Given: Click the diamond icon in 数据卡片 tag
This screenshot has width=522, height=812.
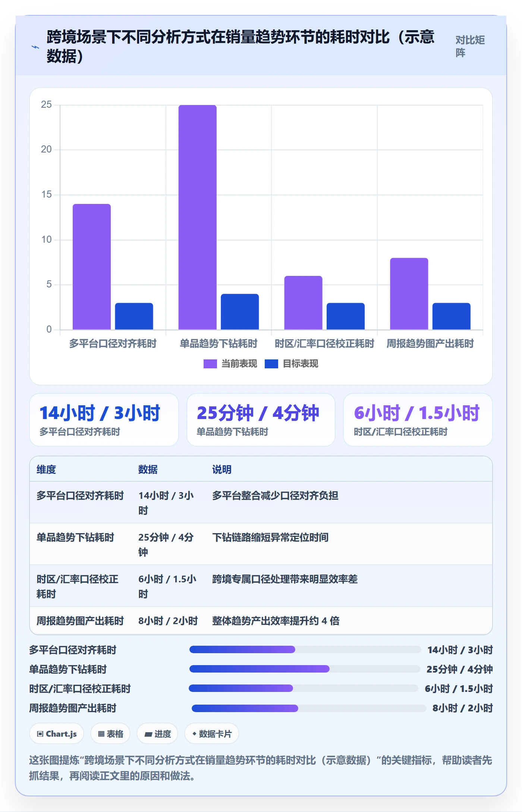Looking at the screenshot, I should point(194,734).
